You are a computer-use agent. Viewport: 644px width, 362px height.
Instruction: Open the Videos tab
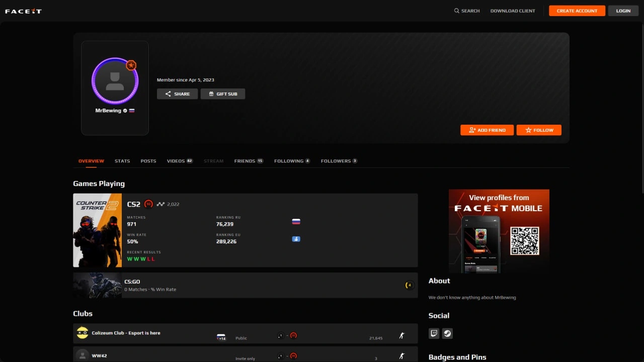180,161
